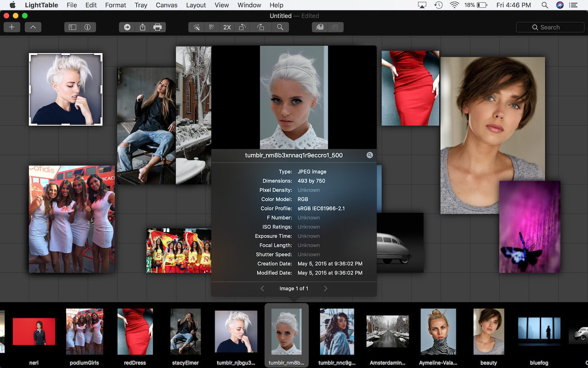Screen dimensions: 588x368
Task: Collapse the tray with the up chevron
Action: click(33, 27)
